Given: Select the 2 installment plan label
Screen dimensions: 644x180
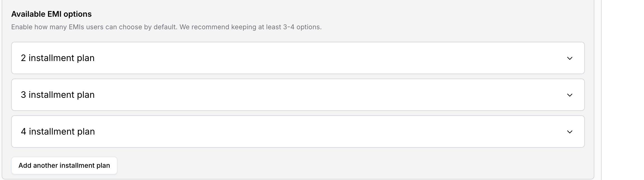Looking at the screenshot, I should [x=57, y=58].
